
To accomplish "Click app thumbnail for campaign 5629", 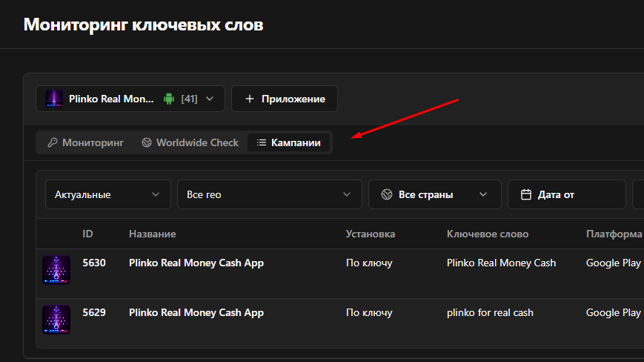I will click(x=56, y=320).
